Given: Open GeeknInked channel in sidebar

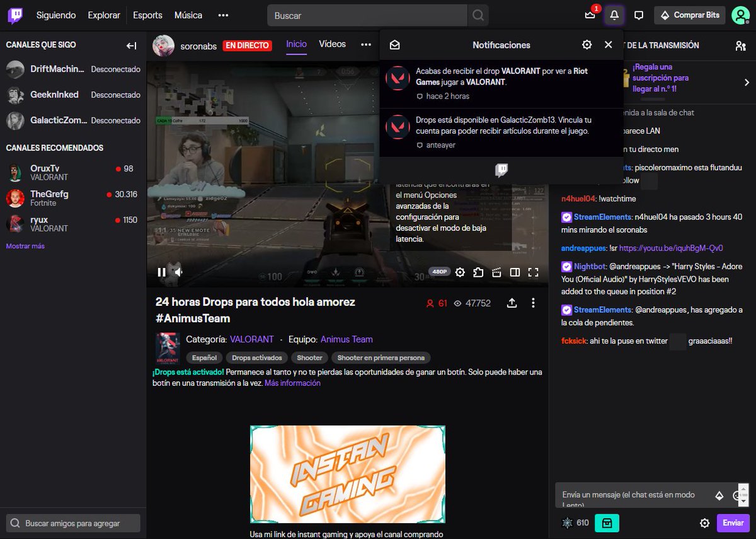Looking at the screenshot, I should 73,95.
